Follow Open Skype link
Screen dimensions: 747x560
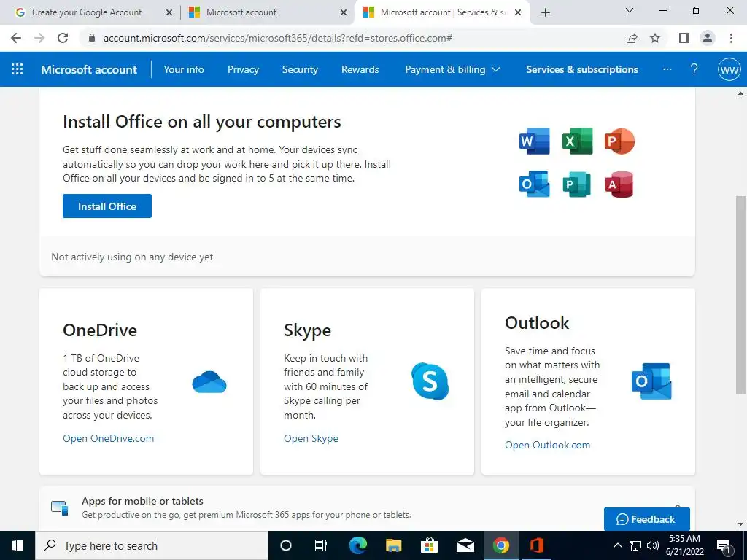coord(311,438)
